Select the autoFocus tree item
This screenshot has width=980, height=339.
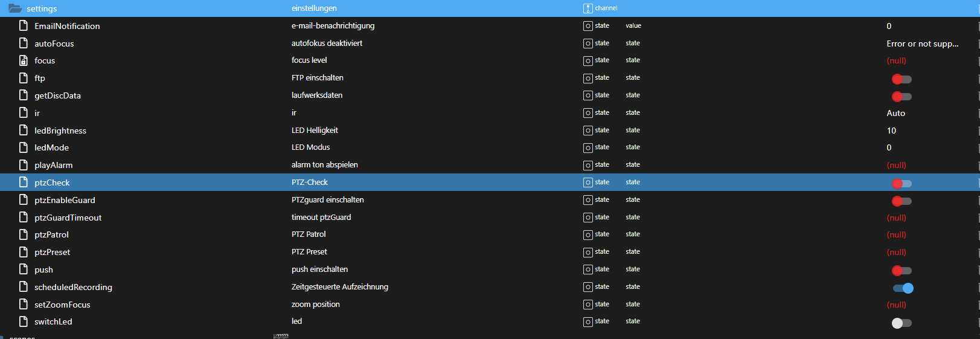click(x=54, y=44)
